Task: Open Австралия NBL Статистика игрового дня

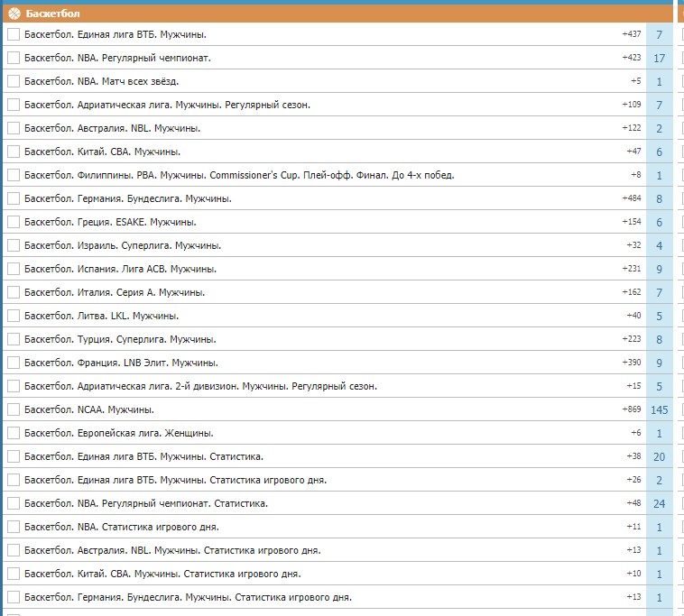Action: click(172, 550)
